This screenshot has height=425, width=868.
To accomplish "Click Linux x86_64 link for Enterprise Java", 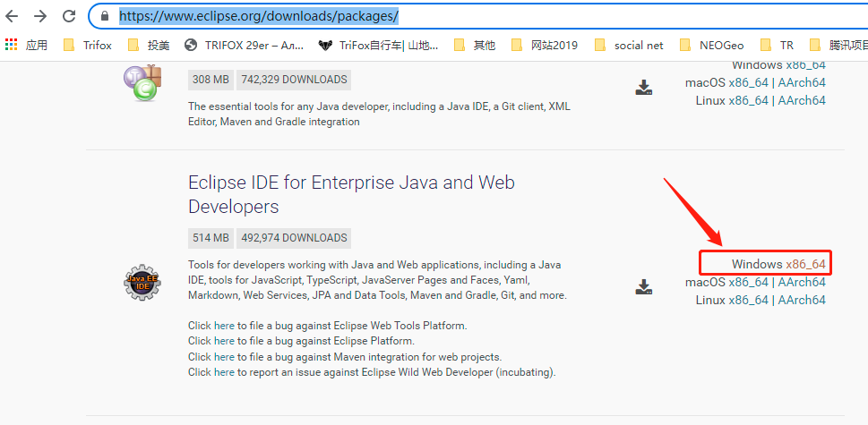I will 748,300.
